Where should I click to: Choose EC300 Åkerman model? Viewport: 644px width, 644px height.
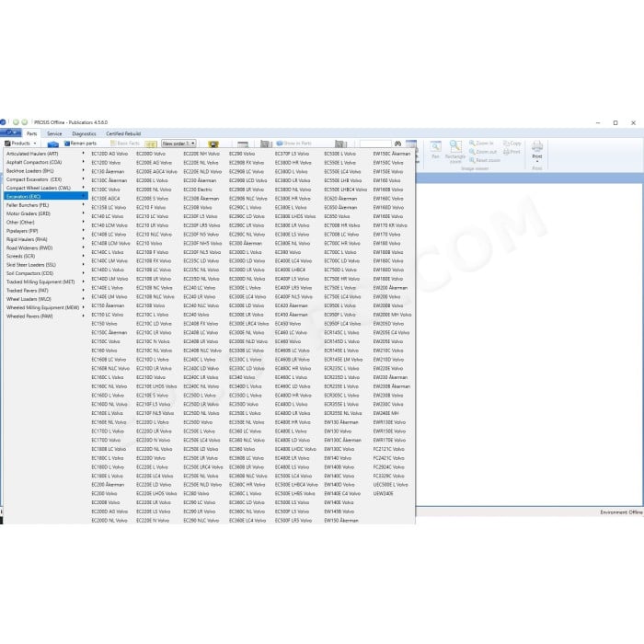(x=246, y=243)
